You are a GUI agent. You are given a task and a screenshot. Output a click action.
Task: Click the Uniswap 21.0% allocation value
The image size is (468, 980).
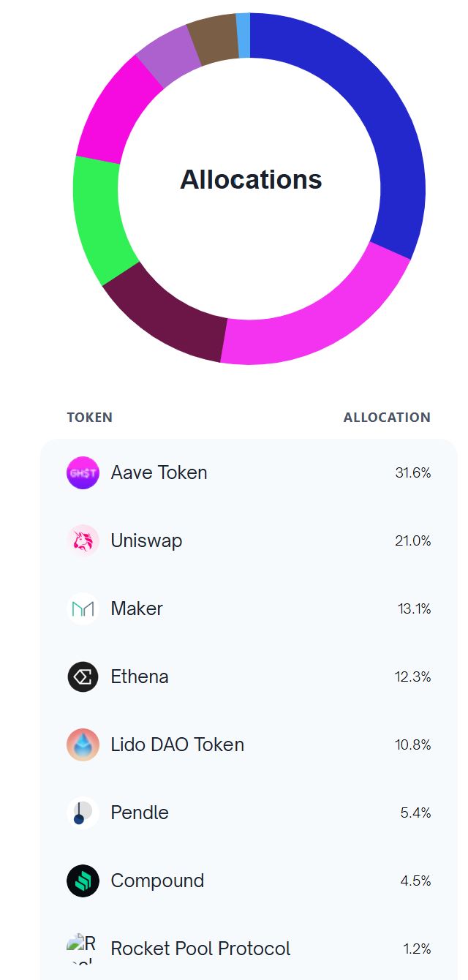tap(413, 540)
